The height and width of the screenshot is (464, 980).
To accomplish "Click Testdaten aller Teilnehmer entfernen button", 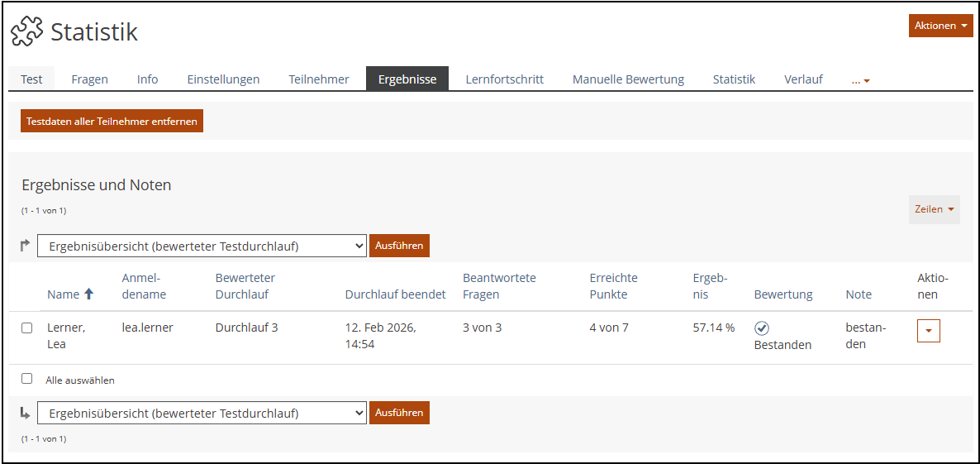I will coord(112,121).
